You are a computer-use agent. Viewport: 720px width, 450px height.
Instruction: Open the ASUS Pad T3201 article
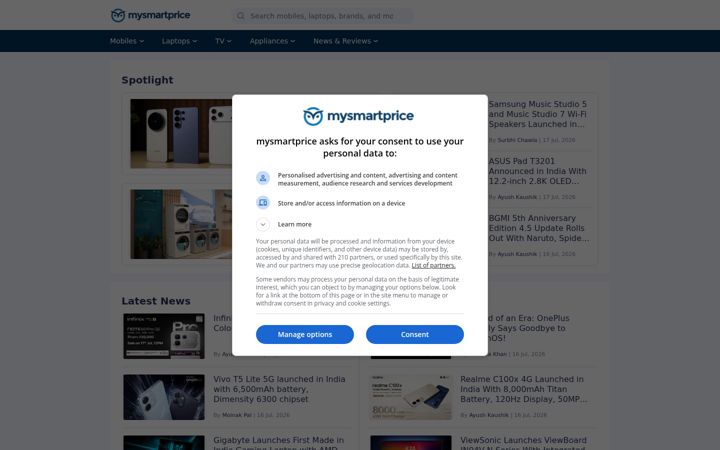pos(537,171)
